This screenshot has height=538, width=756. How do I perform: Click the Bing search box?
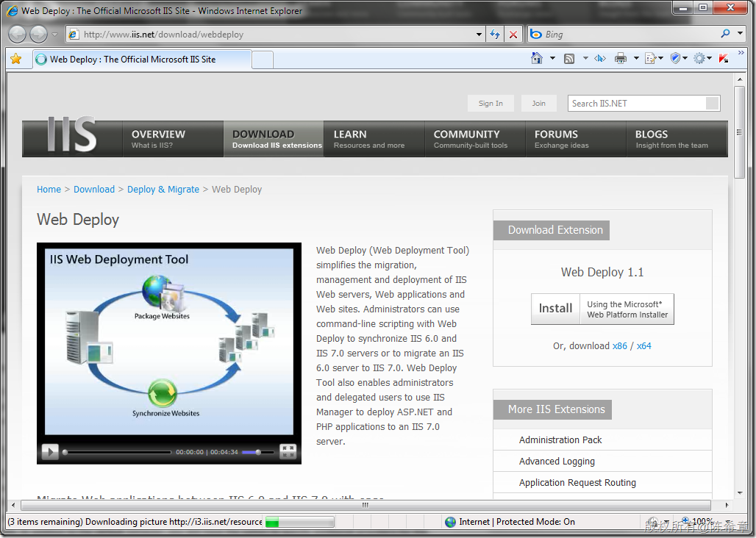point(624,35)
